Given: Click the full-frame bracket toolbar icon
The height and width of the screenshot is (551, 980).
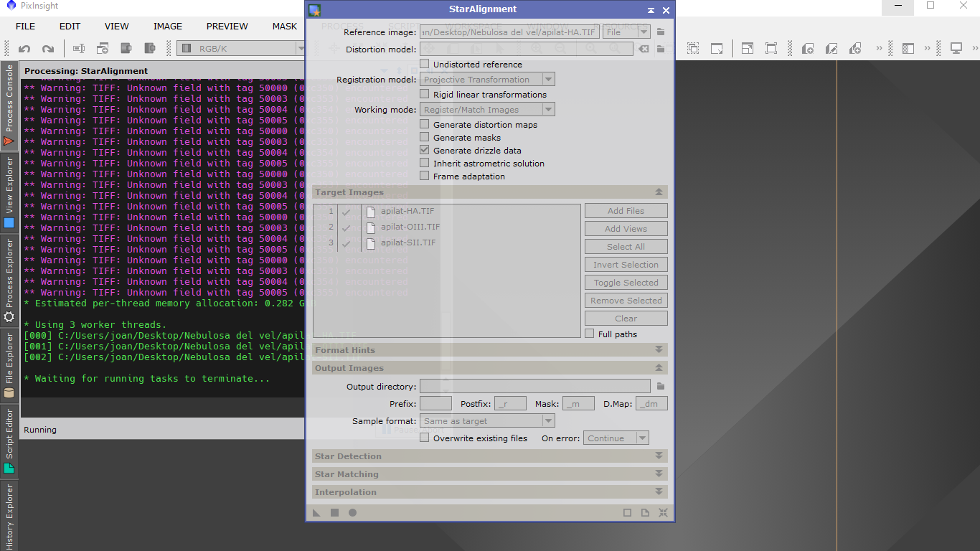Looking at the screenshot, I should (x=771, y=49).
